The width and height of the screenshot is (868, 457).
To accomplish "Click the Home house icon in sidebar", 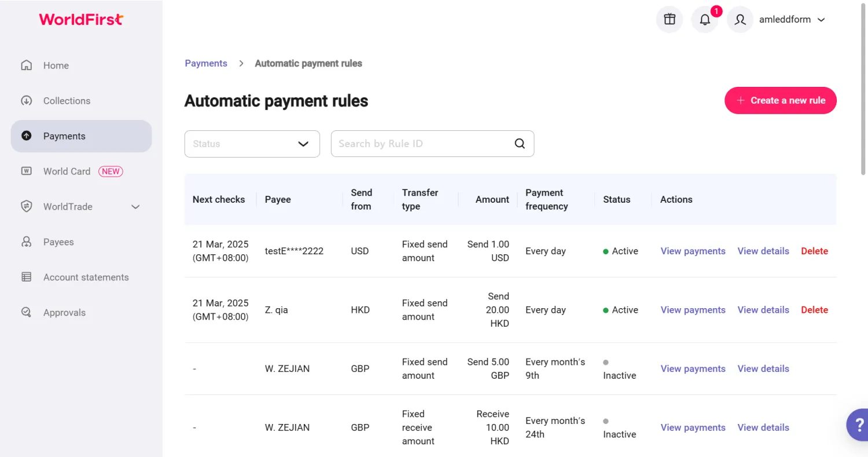I will coord(26,65).
